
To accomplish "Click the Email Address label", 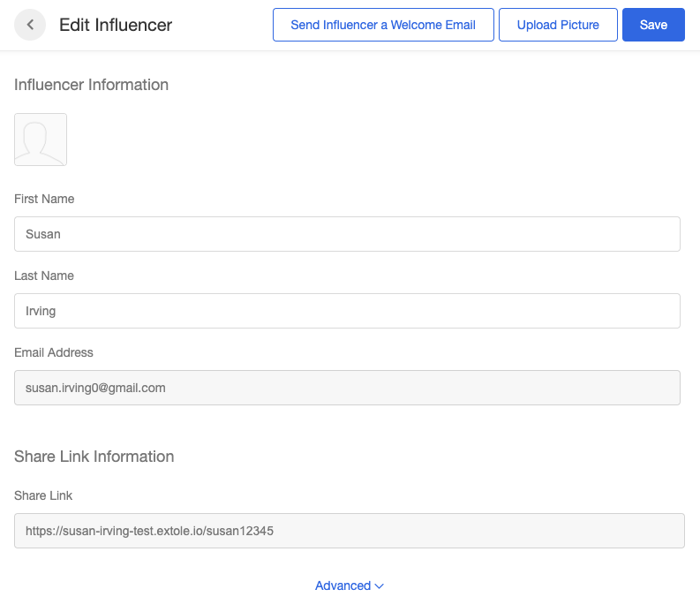I will coord(54,352).
